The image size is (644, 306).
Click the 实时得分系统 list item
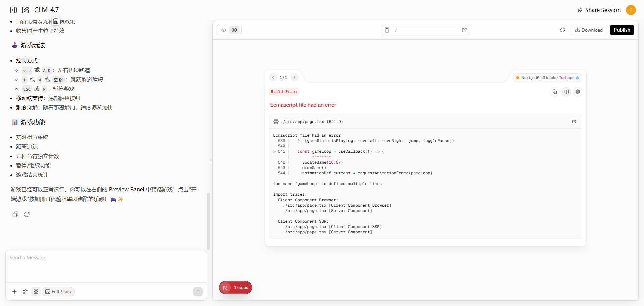[32, 137]
